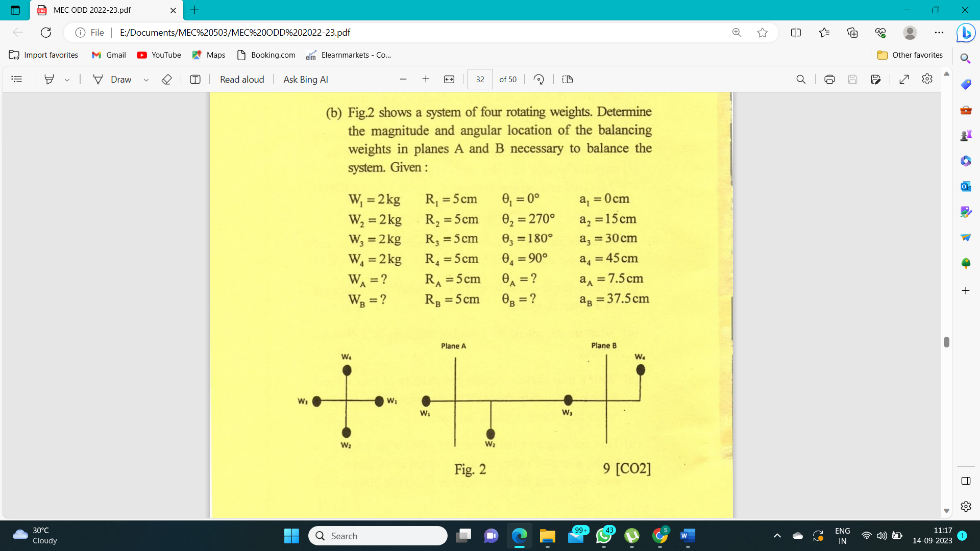This screenshot has height=551, width=980.
Task: Fit the page to width
Action: (x=449, y=79)
